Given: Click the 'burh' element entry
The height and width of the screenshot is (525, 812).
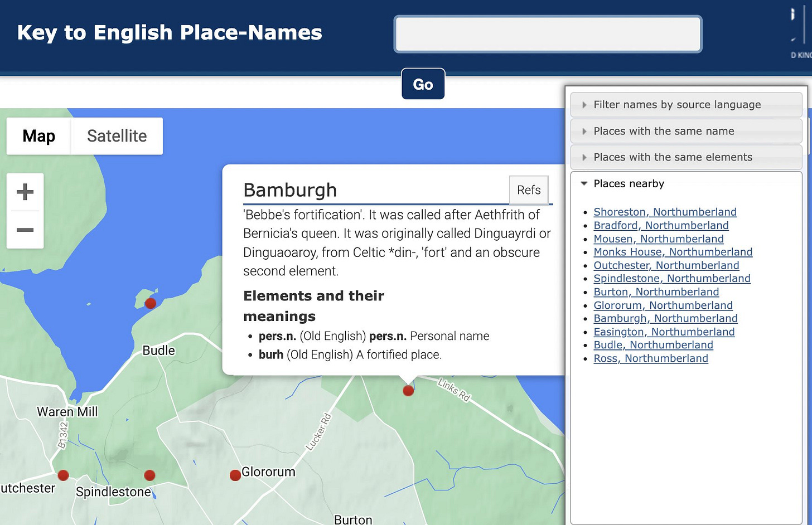Looking at the screenshot, I should click(x=350, y=354).
